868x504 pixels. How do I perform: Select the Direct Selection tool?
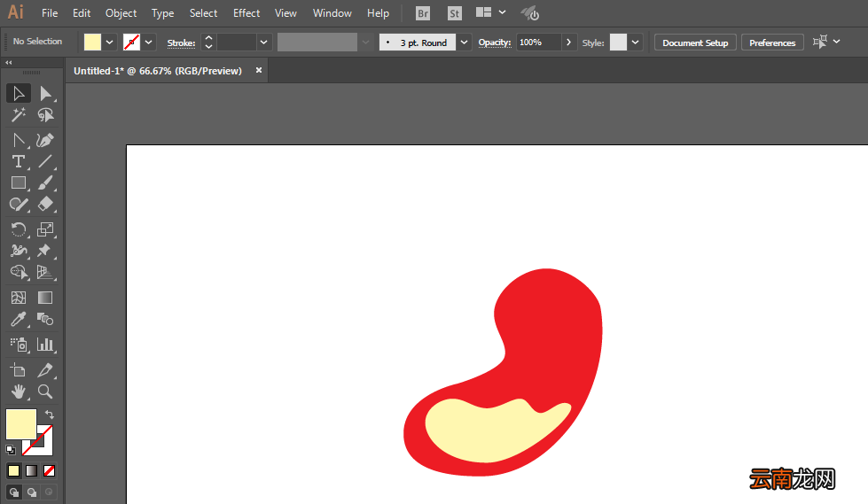click(45, 94)
